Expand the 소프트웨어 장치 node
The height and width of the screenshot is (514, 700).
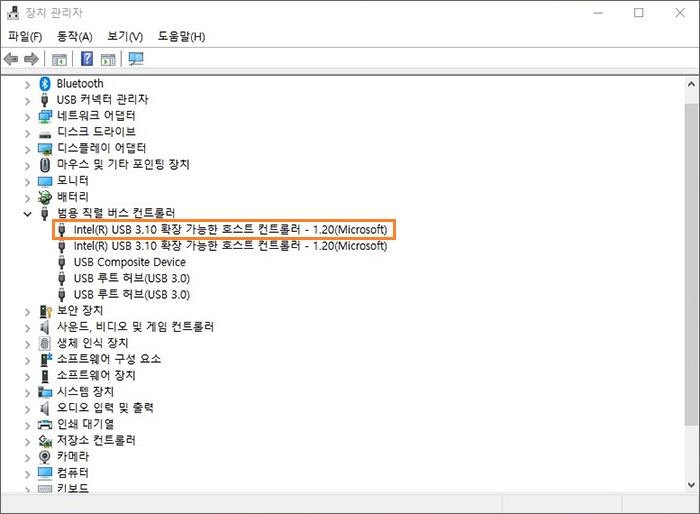[x=27, y=376]
